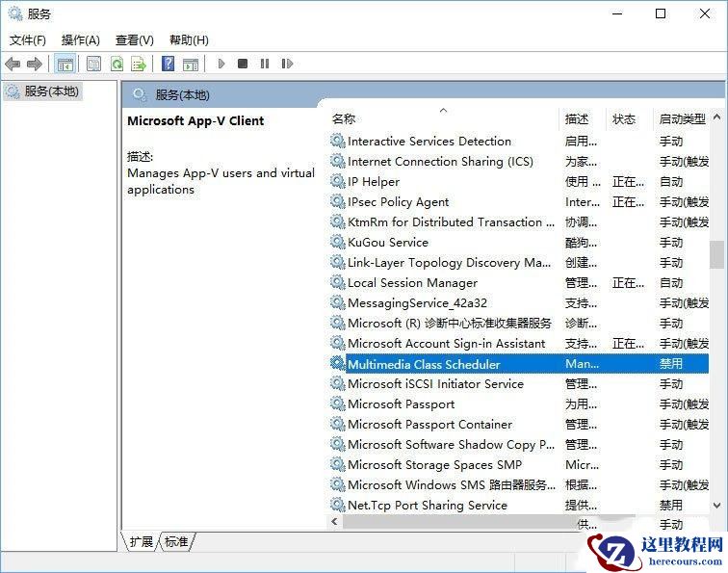Select Net.Tcp Port Sharing Service row
Image resolution: width=728 pixels, height=573 pixels.
point(519,506)
